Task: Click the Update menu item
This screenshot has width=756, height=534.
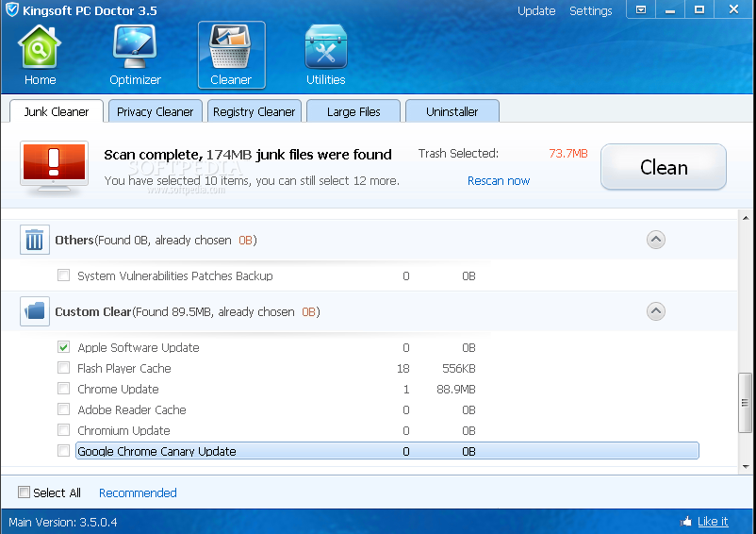Action: coord(536,10)
